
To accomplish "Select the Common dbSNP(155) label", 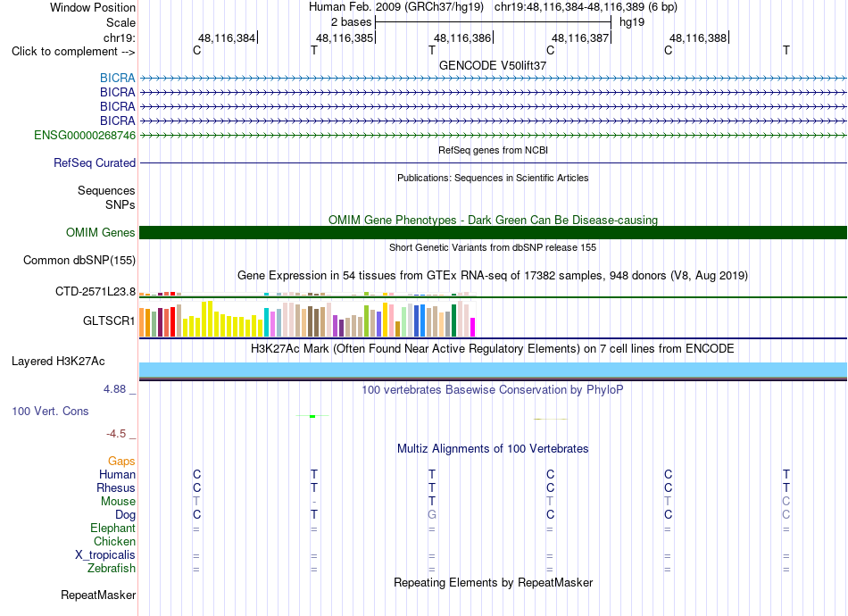I will (79, 260).
